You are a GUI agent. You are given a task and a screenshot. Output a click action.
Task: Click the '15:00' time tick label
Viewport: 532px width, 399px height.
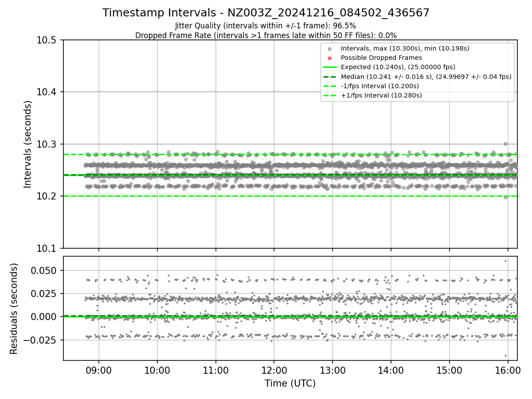(x=450, y=370)
